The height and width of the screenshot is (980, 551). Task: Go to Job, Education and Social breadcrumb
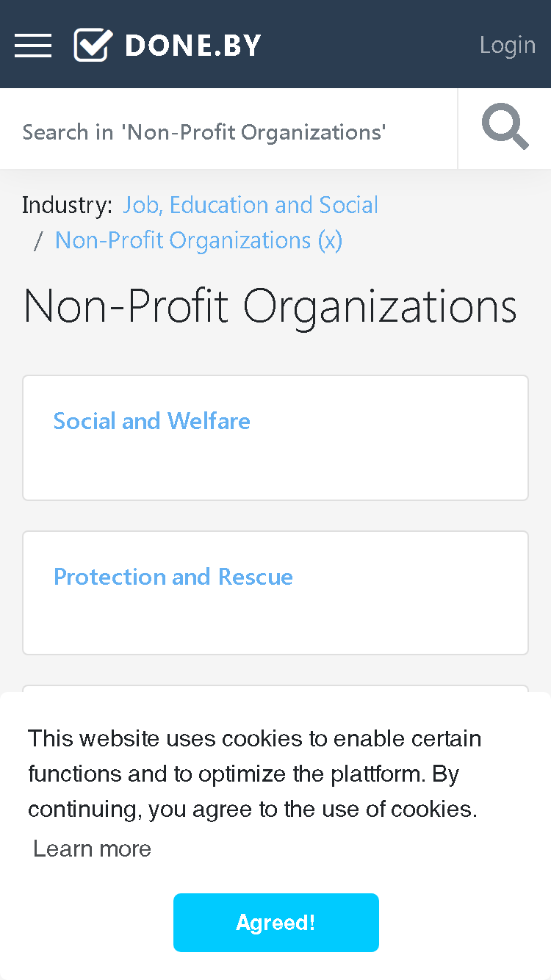(251, 205)
